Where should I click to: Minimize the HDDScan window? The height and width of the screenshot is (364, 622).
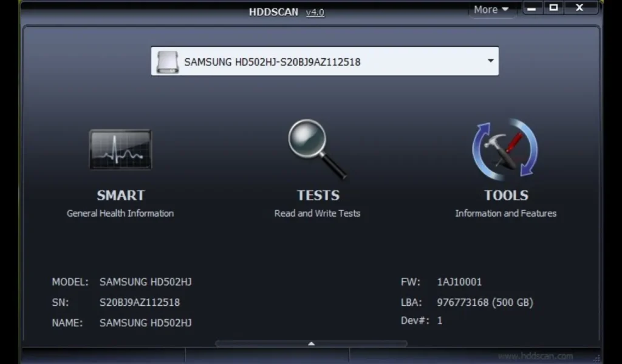532,8
